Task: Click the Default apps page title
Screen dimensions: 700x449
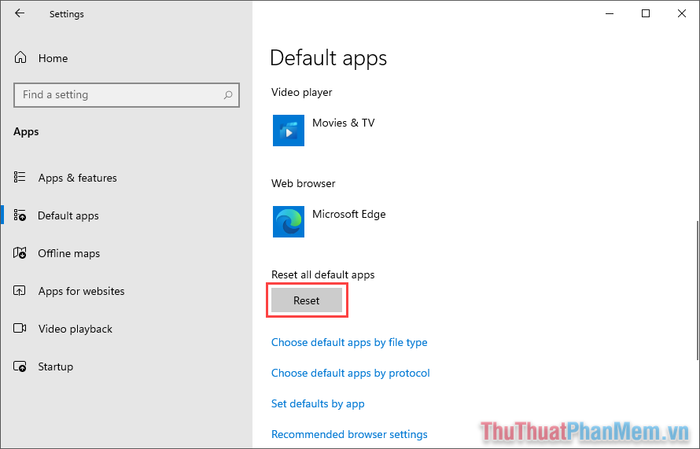Action: pyautogui.click(x=329, y=58)
